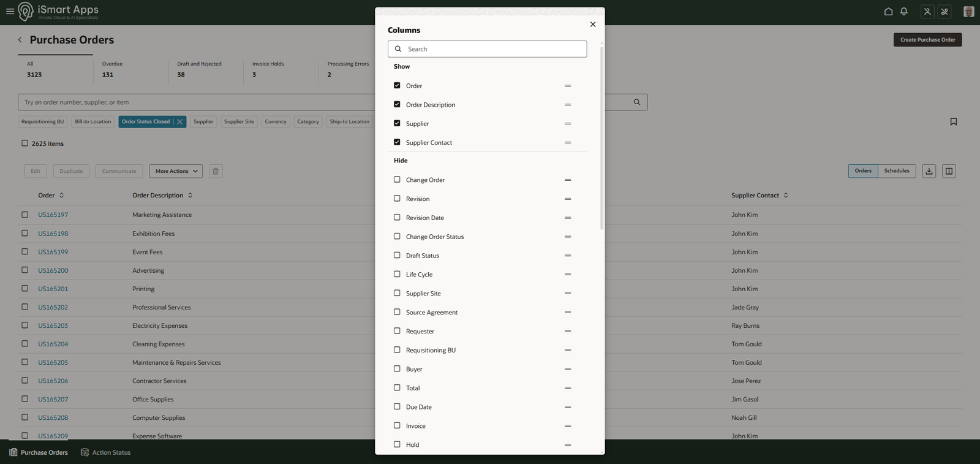Go to home via house icon
The image size is (980, 464).
coord(888,11)
